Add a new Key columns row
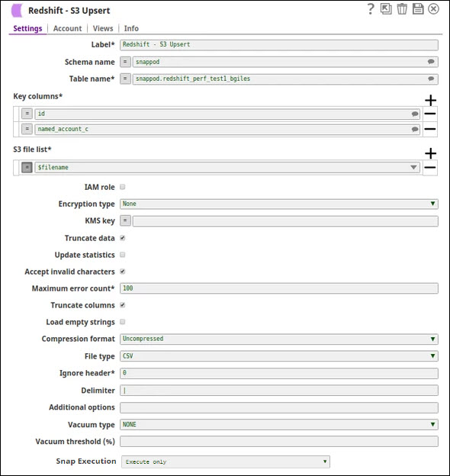The width and height of the screenshot is (450, 476). (430, 100)
